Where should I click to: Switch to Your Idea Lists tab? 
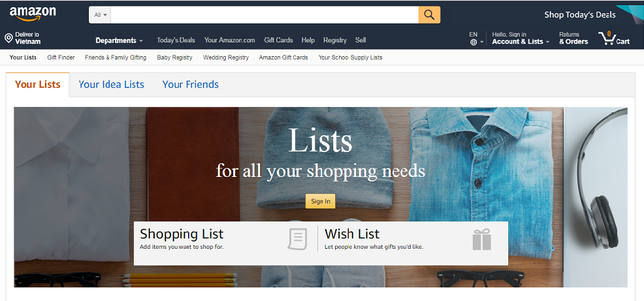pos(111,85)
